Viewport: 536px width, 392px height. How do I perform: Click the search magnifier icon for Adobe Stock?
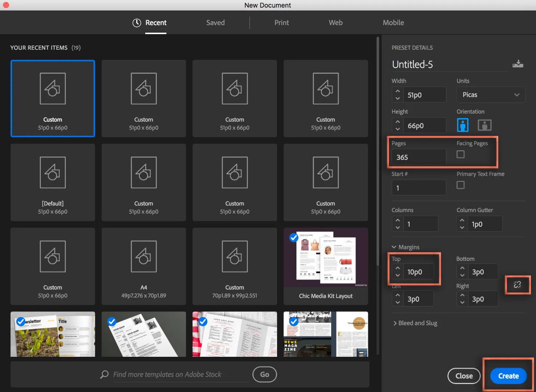coord(105,374)
